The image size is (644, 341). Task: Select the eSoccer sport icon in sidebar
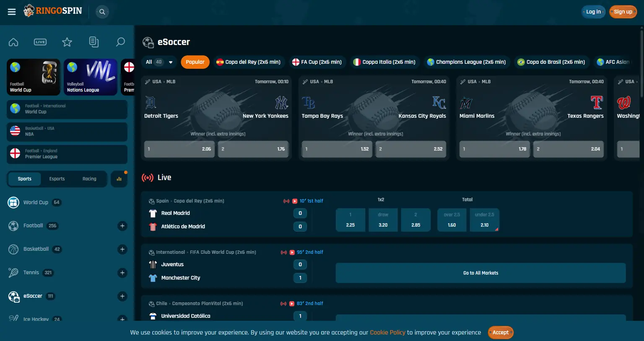[x=13, y=296]
